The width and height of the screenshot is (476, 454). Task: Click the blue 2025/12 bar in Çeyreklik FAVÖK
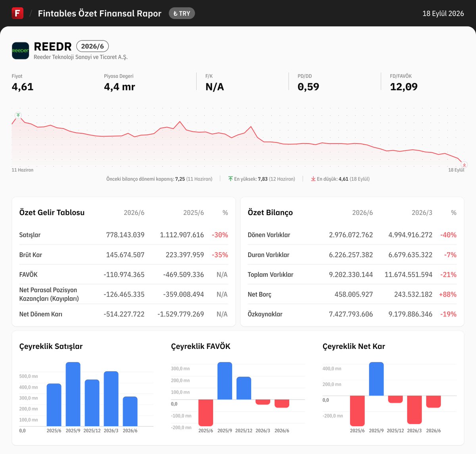pyautogui.click(x=244, y=388)
